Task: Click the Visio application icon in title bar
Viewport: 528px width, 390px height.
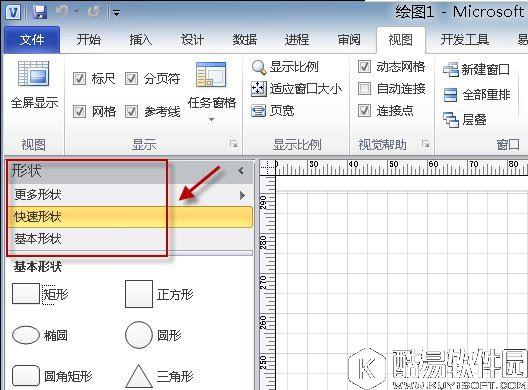Action: [13, 13]
